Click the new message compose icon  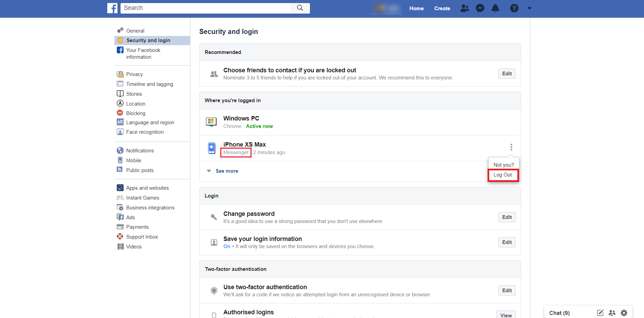coord(600,313)
